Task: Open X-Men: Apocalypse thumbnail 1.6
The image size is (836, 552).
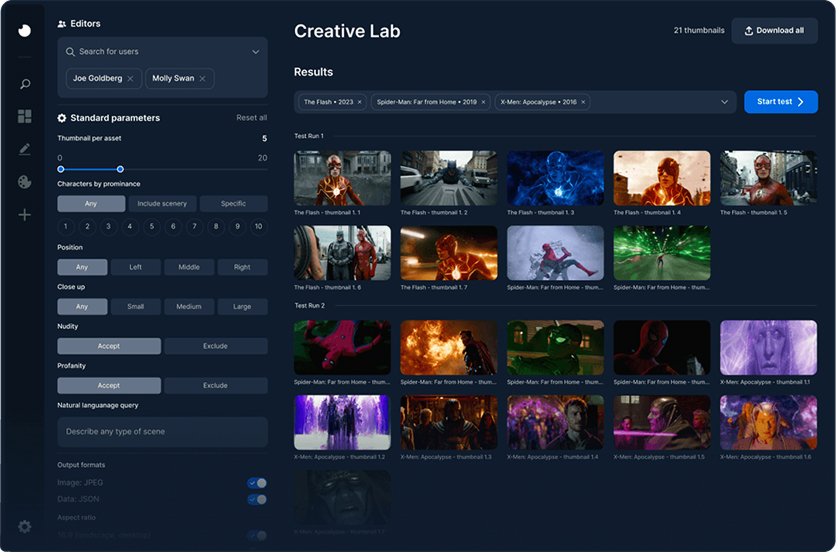Action: click(768, 422)
